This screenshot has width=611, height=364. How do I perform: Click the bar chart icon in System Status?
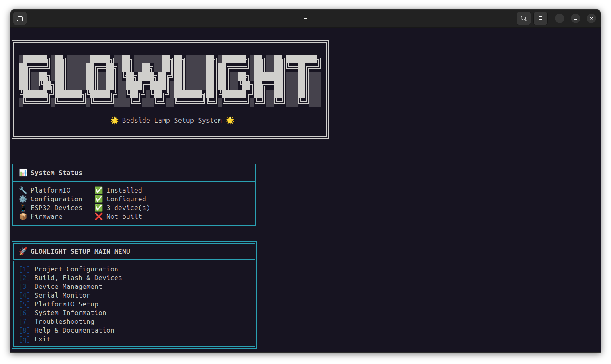pyautogui.click(x=23, y=173)
